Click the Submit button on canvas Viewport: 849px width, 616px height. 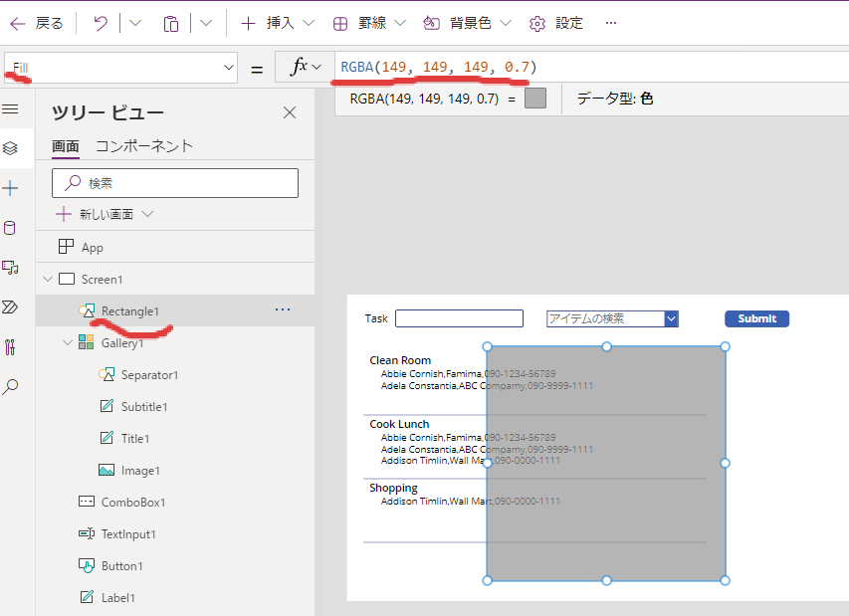[756, 318]
